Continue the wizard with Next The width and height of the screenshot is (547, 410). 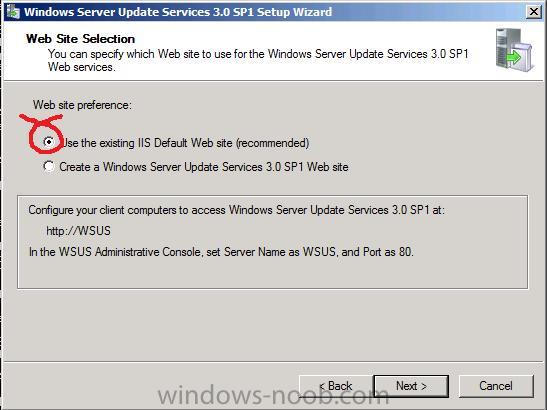411,386
